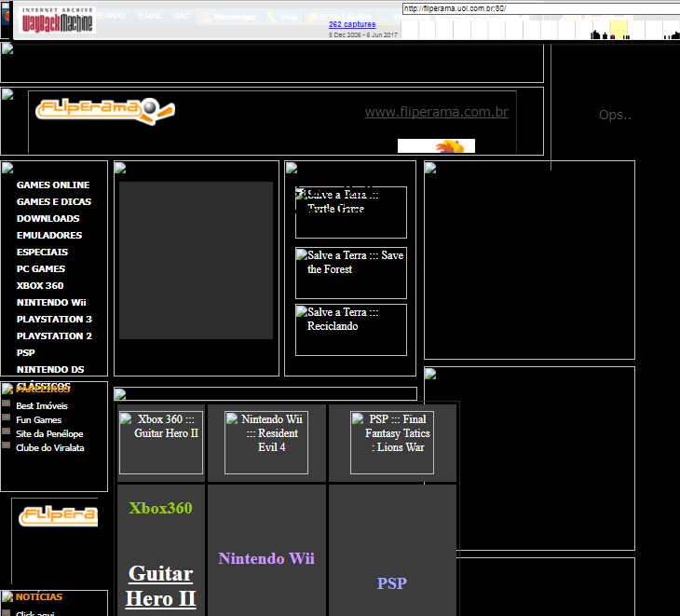Viewport: 680px width, 616px height.
Task: Go to PC GAMES section
Action: [41, 269]
